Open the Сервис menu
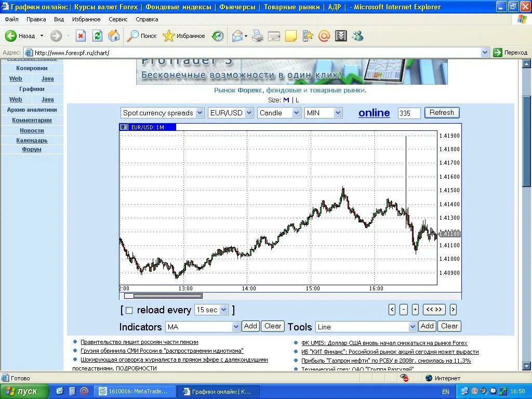 click(x=118, y=19)
